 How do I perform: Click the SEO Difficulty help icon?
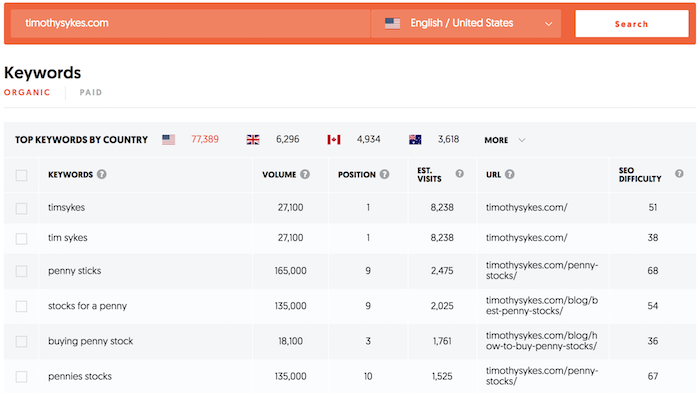[x=679, y=173]
